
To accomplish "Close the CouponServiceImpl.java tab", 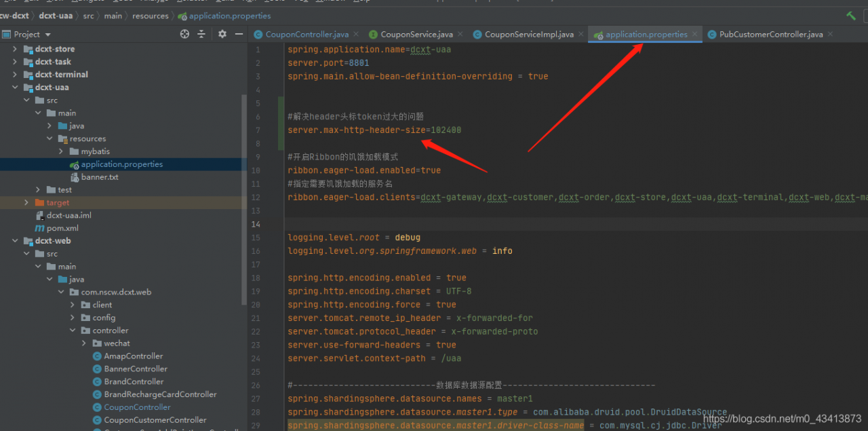I will (581, 33).
